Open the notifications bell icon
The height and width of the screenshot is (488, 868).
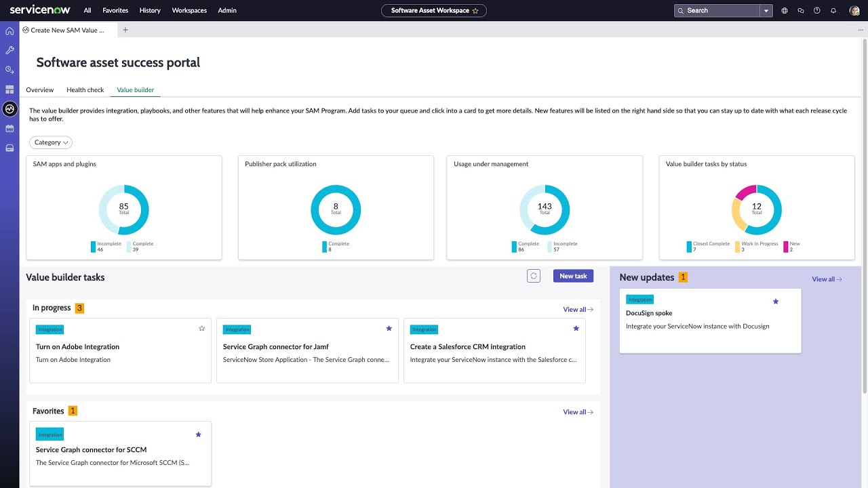pos(833,11)
